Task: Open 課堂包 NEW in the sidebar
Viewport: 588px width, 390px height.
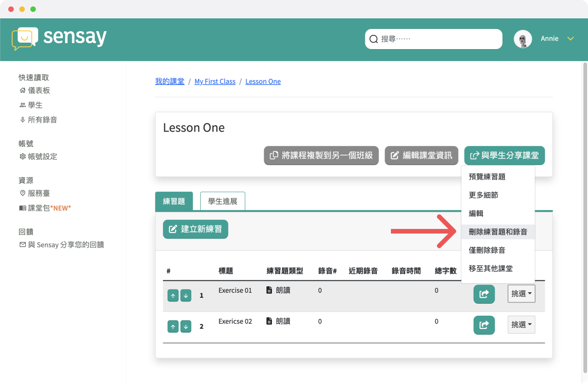Action: [45, 208]
